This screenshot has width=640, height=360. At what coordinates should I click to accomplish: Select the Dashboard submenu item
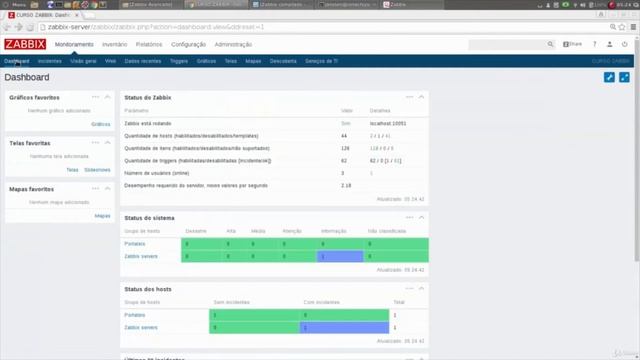coord(17,61)
